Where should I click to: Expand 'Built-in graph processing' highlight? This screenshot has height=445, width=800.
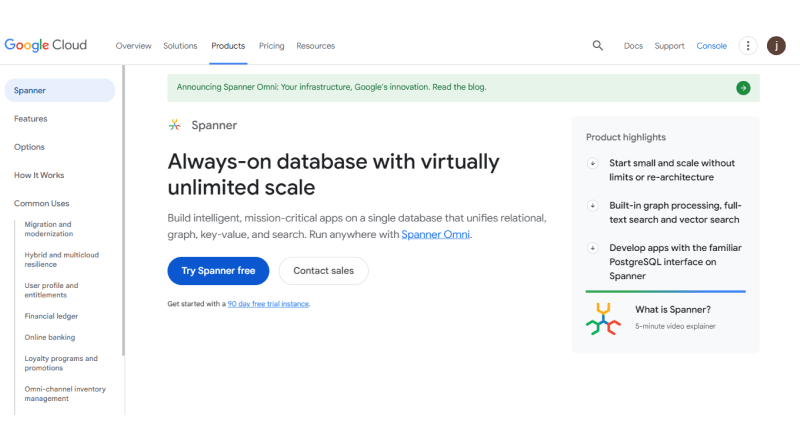(592, 206)
